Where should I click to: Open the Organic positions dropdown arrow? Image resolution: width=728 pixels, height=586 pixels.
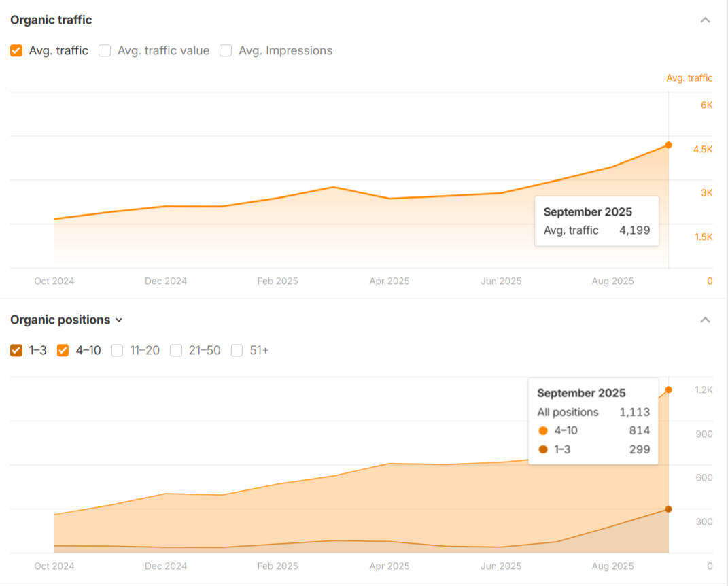(119, 320)
